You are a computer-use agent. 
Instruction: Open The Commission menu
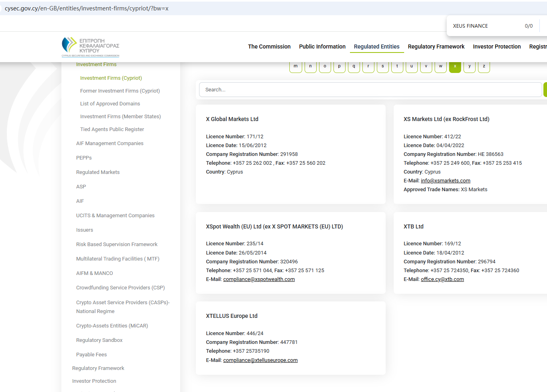click(x=269, y=46)
